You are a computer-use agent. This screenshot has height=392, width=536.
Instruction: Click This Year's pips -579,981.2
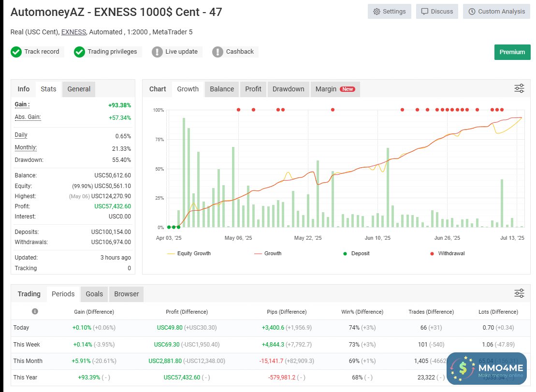(282, 377)
